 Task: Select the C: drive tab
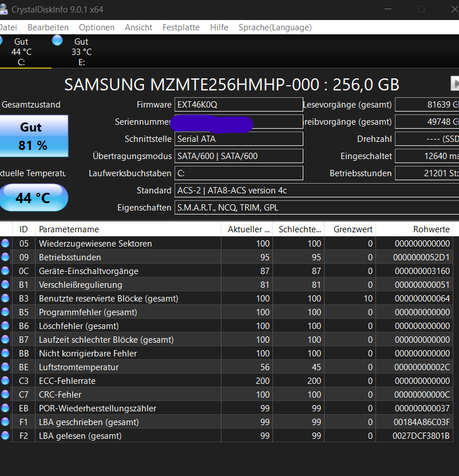point(21,51)
